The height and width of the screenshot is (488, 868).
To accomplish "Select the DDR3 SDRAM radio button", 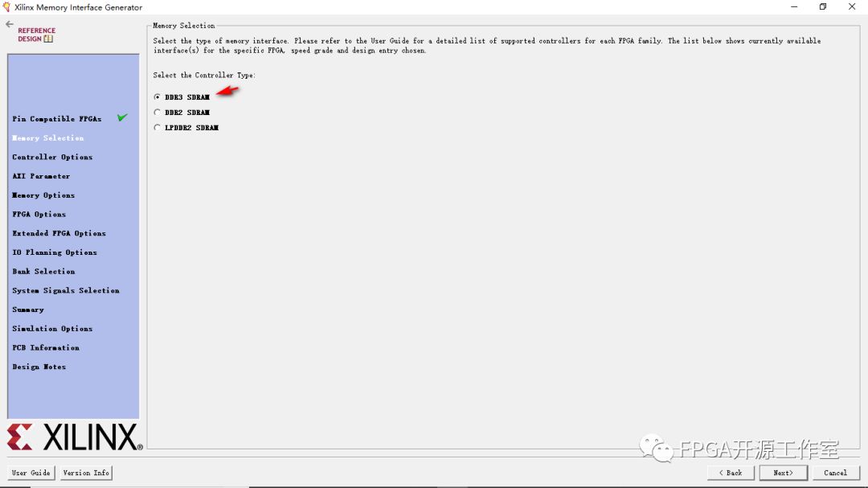I will tap(158, 97).
